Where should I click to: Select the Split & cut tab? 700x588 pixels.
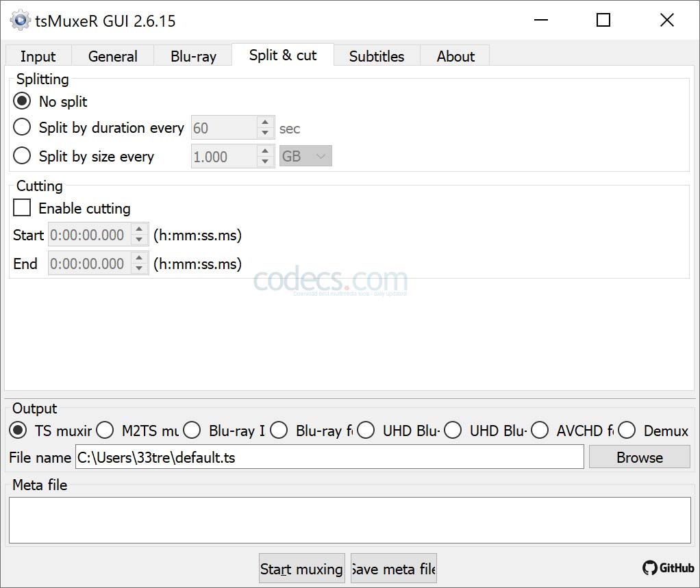click(283, 55)
